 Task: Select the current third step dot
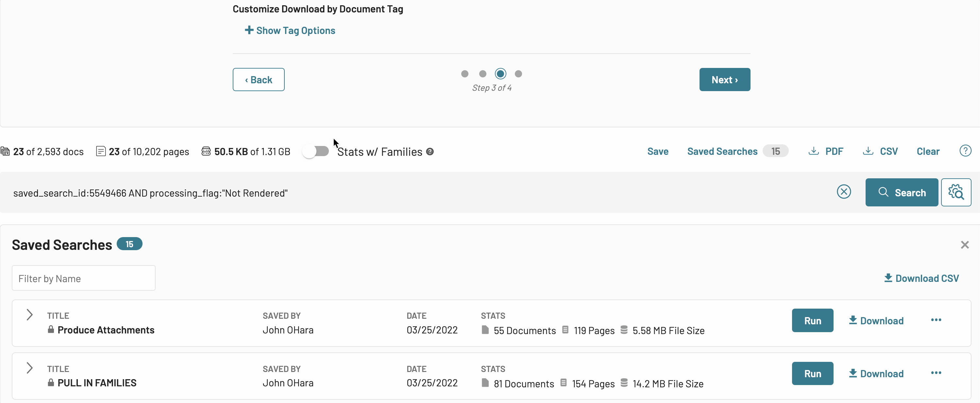(500, 74)
